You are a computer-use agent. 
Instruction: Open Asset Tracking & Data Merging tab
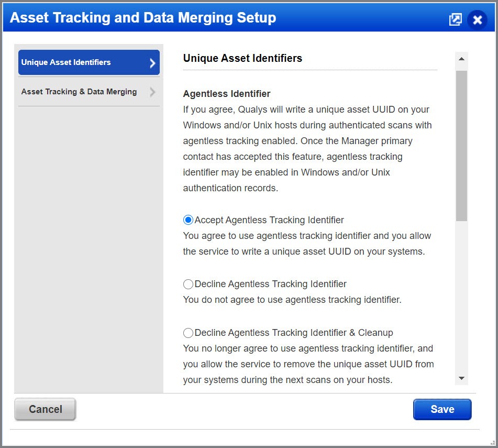[79, 92]
